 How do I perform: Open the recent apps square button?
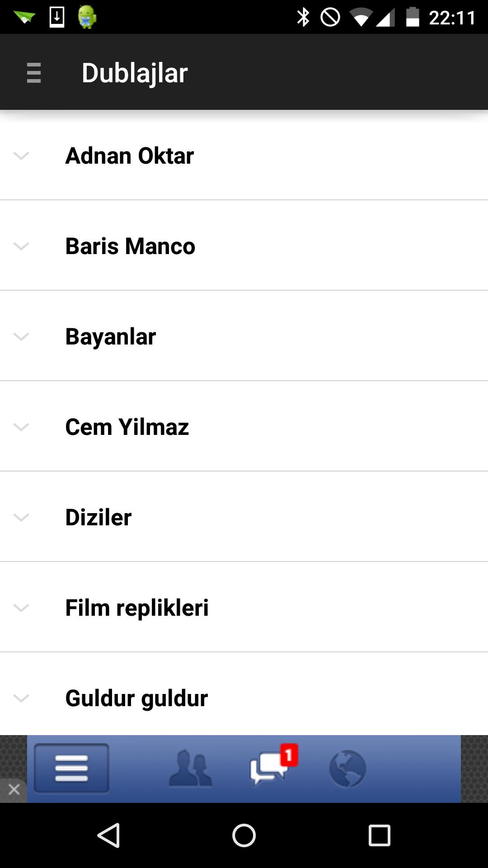[379, 835]
